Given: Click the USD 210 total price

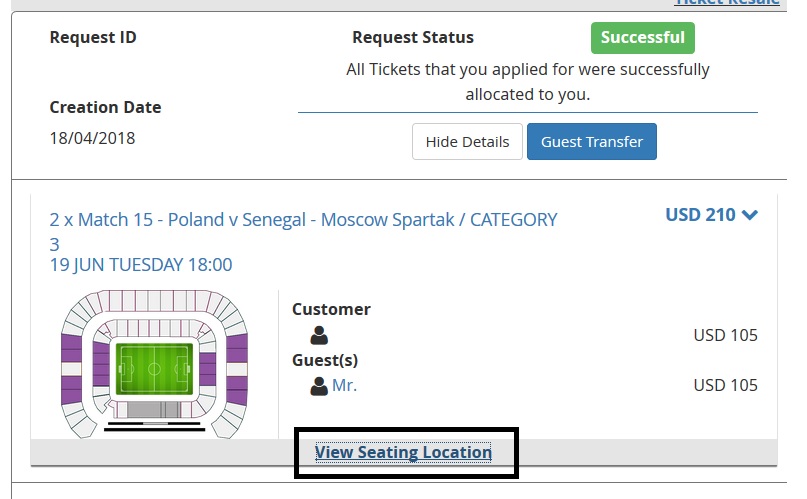Looking at the screenshot, I should point(700,215).
